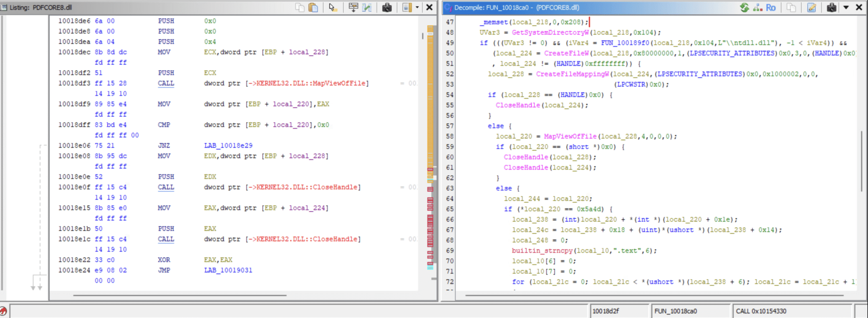Image resolution: width=868 pixels, height=318 pixels.
Task: Click the pencil edit icon in Decompile toolbar
Action: coord(811,8)
